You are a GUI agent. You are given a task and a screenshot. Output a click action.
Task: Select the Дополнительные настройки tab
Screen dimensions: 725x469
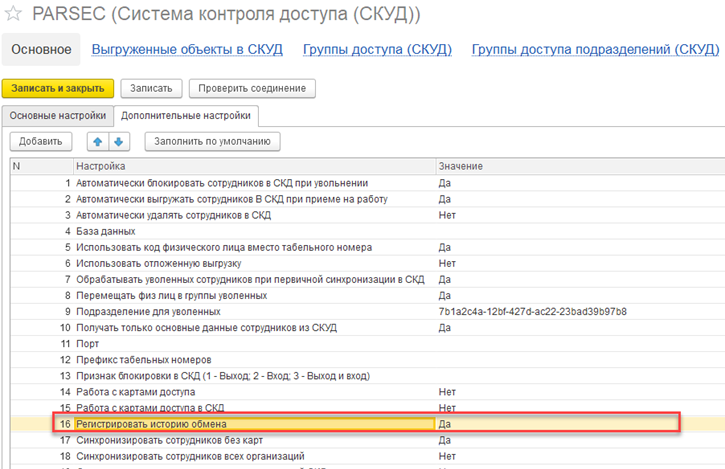(x=186, y=116)
